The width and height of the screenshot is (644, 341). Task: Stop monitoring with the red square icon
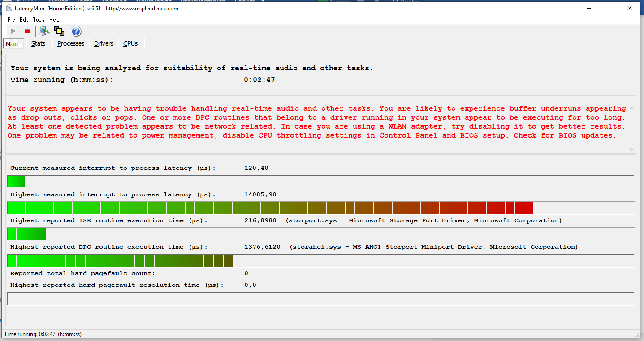tap(27, 31)
